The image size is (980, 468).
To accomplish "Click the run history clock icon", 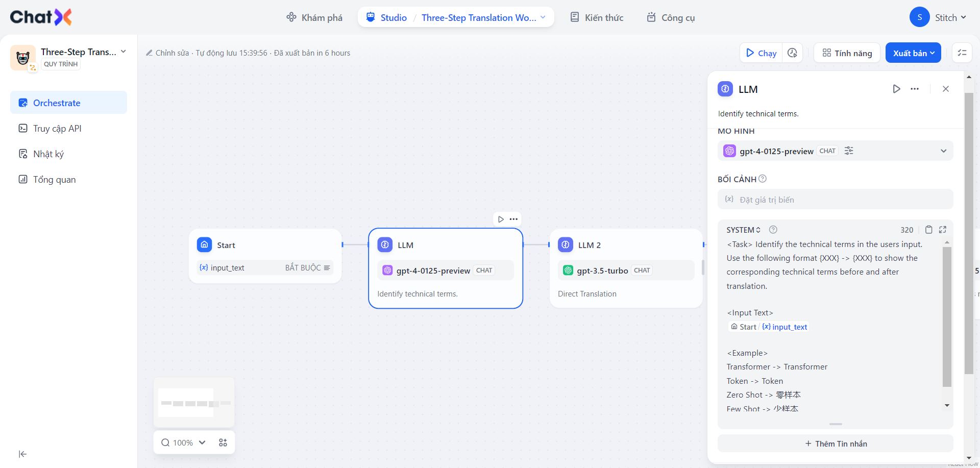I will (792, 53).
